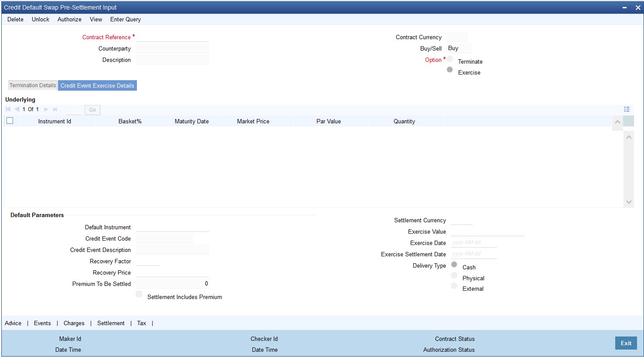
Task: Click the Contract Currency field
Action: [457, 37]
